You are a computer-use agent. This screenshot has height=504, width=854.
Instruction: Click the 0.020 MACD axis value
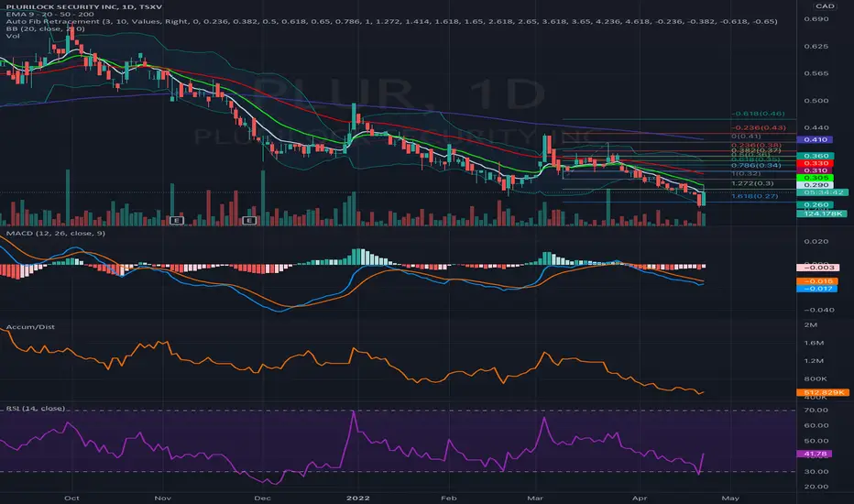point(816,241)
